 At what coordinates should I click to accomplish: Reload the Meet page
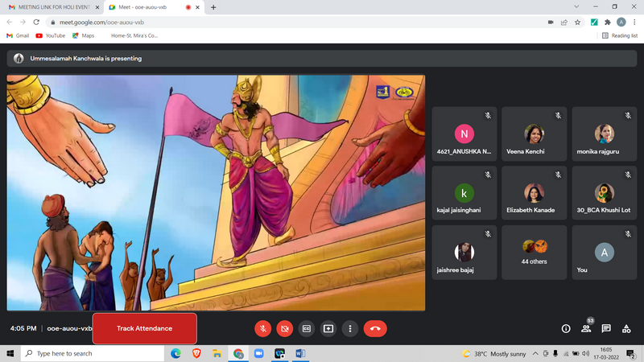pyautogui.click(x=36, y=23)
